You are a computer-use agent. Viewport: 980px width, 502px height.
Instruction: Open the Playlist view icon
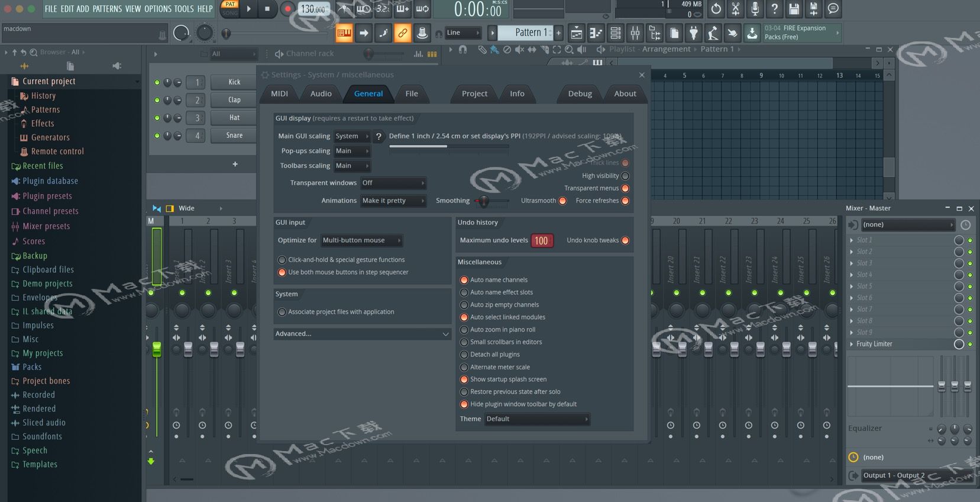pyautogui.click(x=576, y=33)
